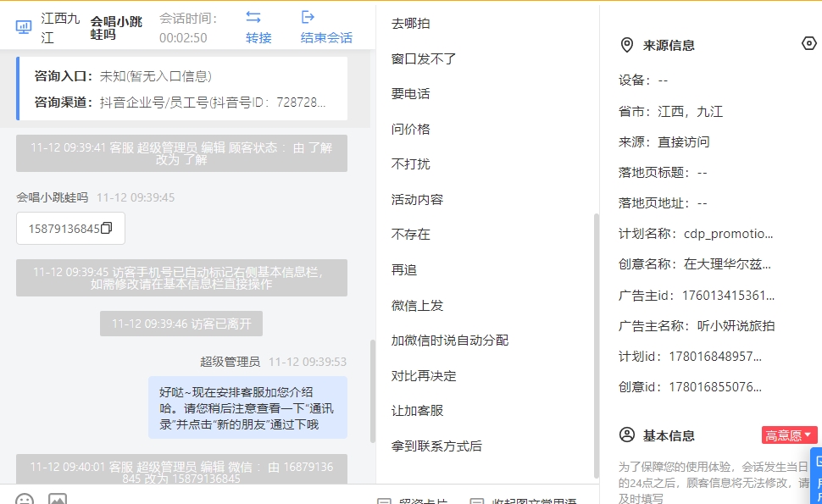Select the quick reply 去哪拍
The height and width of the screenshot is (504, 822).
pos(410,24)
